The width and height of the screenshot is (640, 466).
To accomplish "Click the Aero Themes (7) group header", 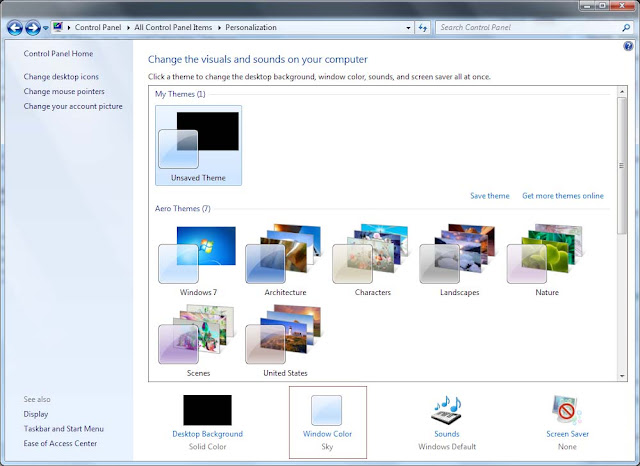I will click(183, 209).
